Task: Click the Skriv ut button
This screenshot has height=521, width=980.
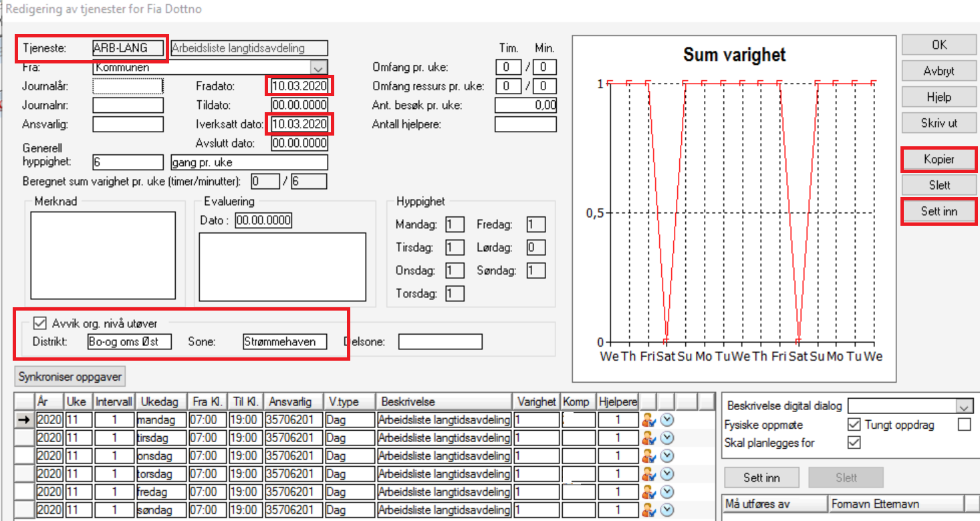Action: coord(939,123)
